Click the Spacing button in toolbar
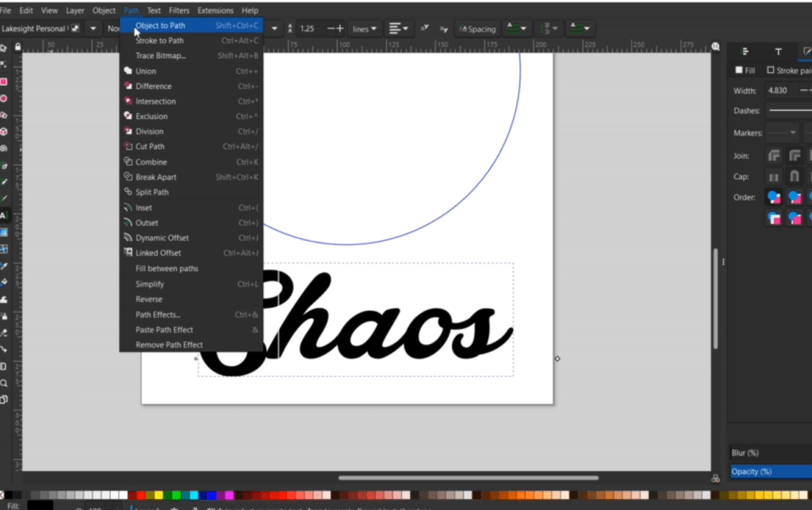This screenshot has width=812, height=510. tap(476, 29)
